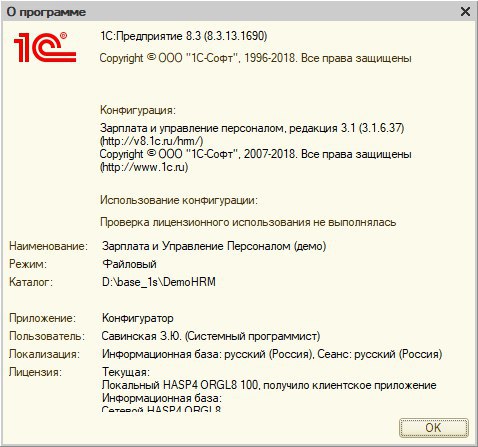Click the 'Локализация:' label
This screenshot has width=478, height=447.
tap(45, 354)
